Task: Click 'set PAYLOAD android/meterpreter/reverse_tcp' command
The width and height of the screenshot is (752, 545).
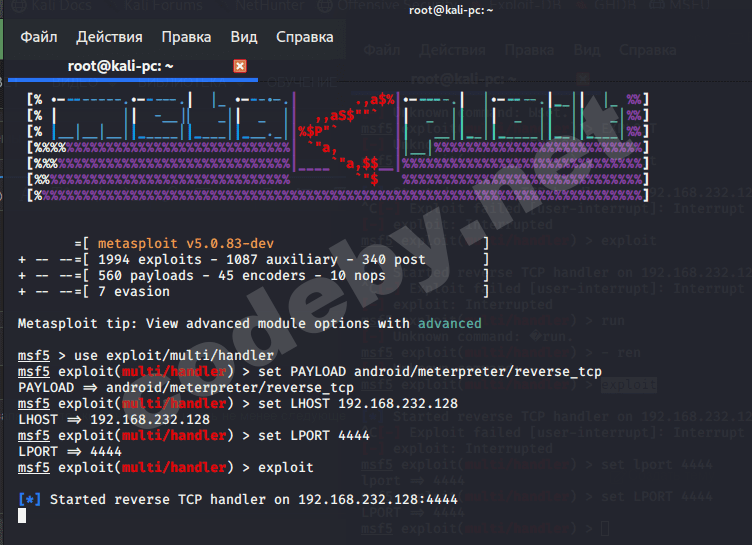Action: [430, 372]
